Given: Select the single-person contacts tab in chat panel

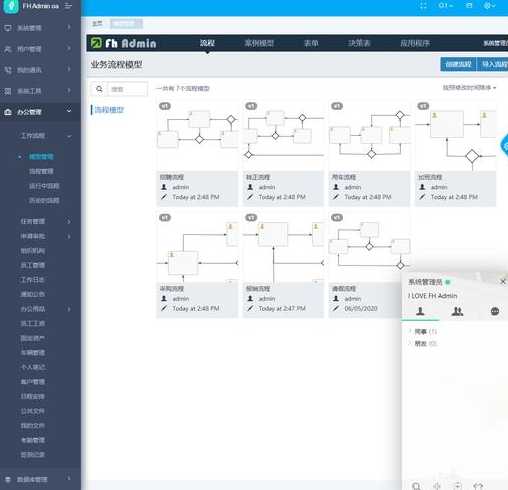Looking at the screenshot, I should pyautogui.click(x=420, y=311).
